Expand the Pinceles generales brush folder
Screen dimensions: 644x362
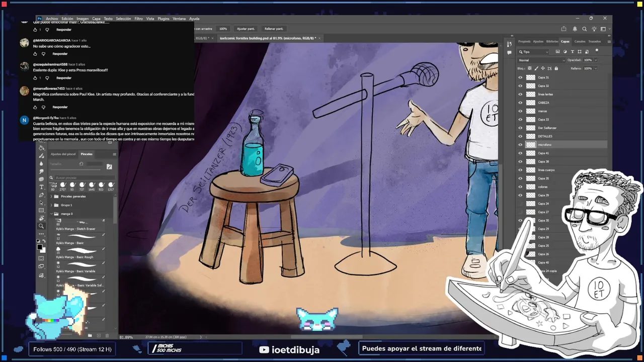click(x=51, y=196)
